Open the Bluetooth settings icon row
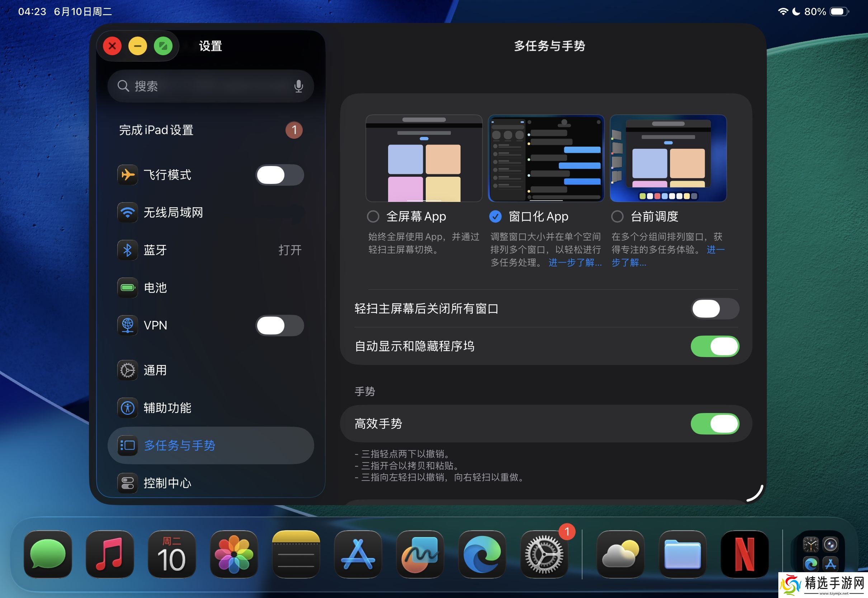 [x=127, y=250]
